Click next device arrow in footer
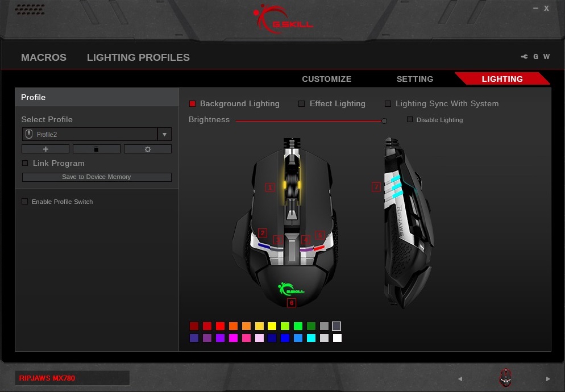Image resolution: width=565 pixels, height=392 pixels. click(x=548, y=379)
